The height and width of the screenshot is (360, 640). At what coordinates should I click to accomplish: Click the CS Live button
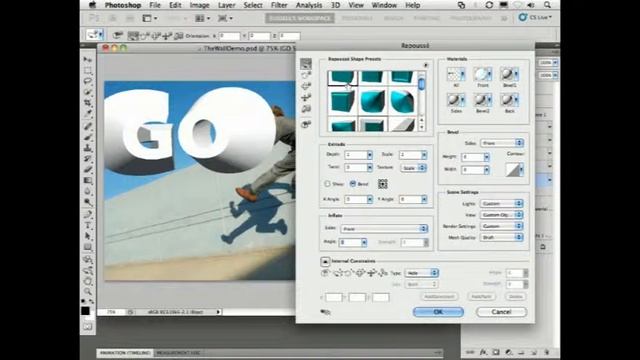[535, 18]
